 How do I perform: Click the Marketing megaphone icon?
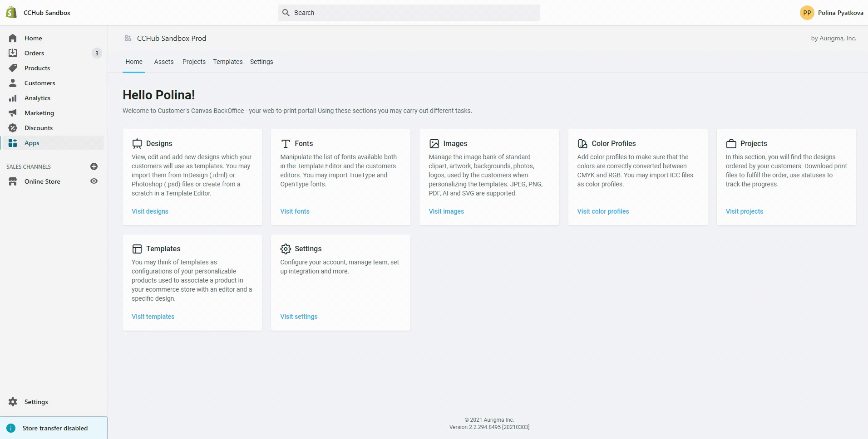[x=13, y=113]
